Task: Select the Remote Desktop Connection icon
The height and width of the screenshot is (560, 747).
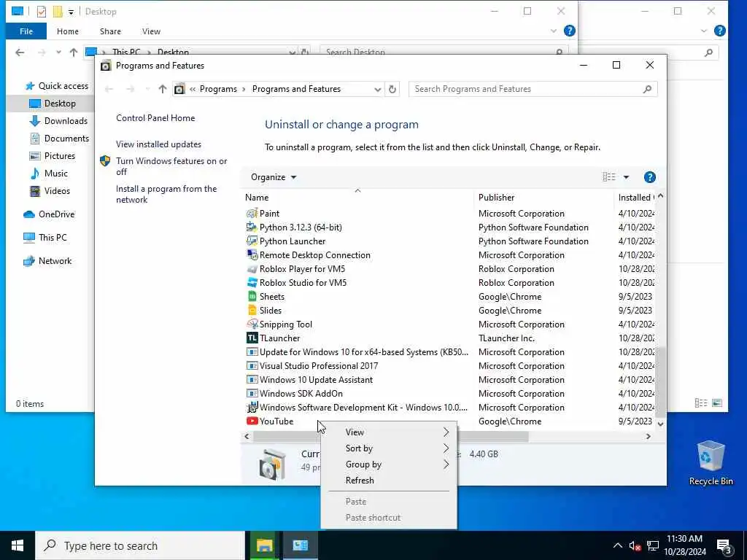Action: [x=252, y=254]
